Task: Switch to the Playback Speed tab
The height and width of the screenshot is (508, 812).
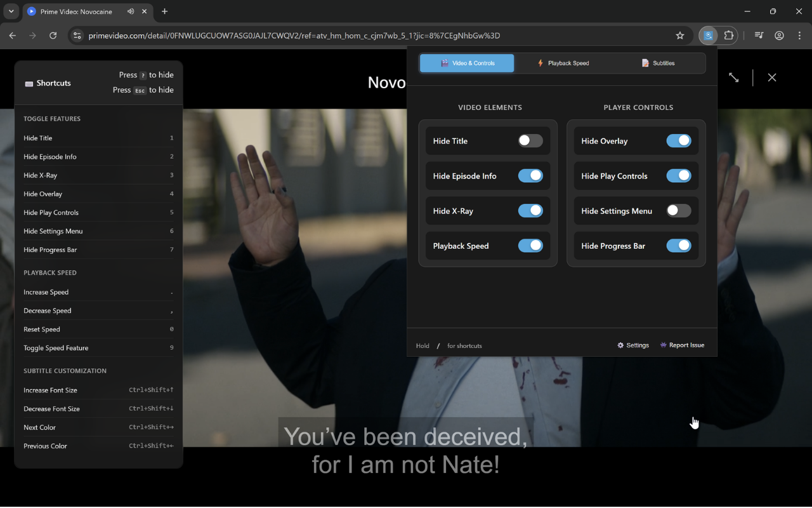Action: [x=563, y=63]
